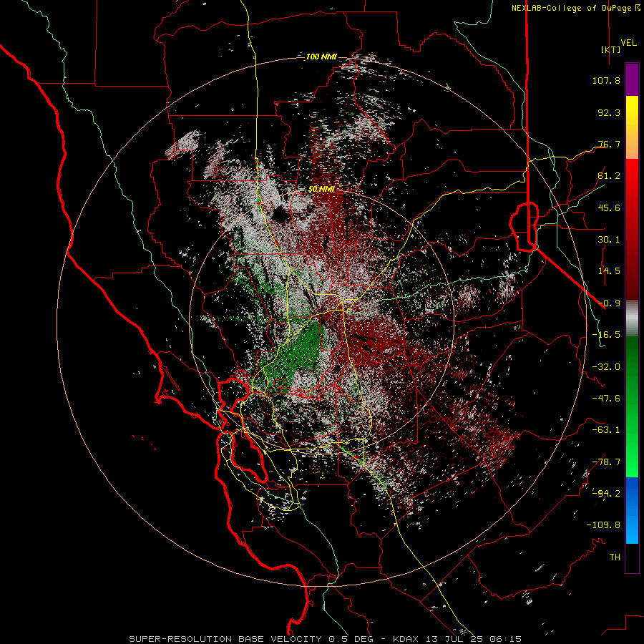Click the -63.1 velocity scale value
644x644 pixels.
[x=606, y=430]
